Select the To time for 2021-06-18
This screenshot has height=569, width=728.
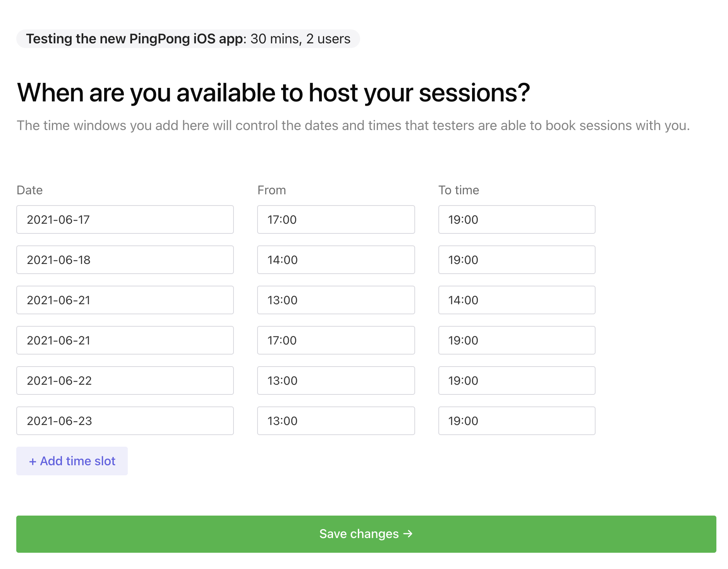pos(517,260)
